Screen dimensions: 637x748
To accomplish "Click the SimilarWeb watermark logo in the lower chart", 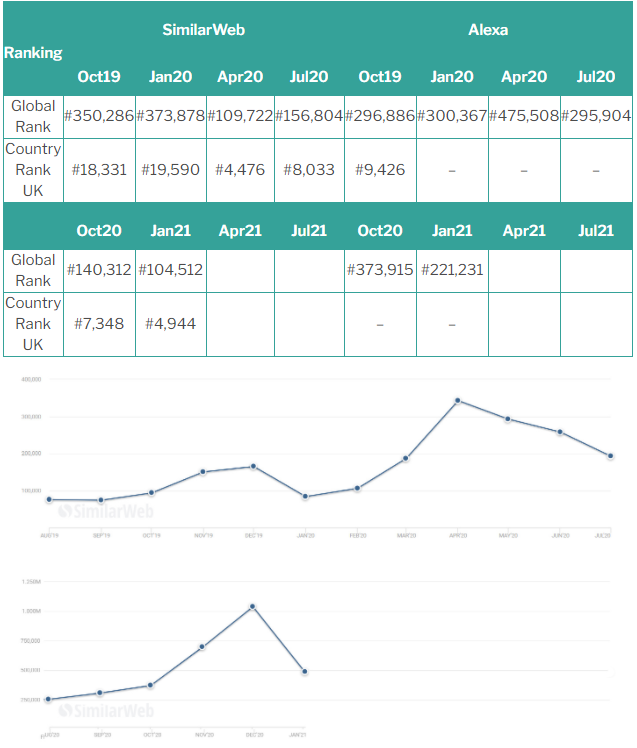I will pyautogui.click(x=105, y=710).
